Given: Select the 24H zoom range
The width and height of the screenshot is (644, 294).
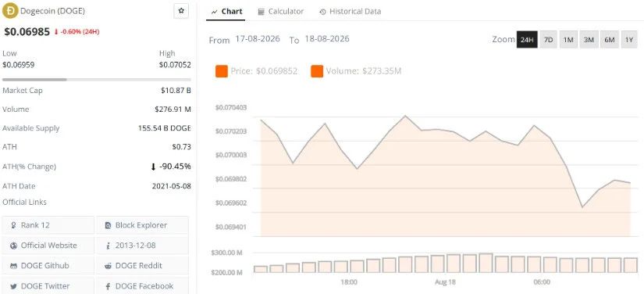Looking at the screenshot, I should pos(527,40).
